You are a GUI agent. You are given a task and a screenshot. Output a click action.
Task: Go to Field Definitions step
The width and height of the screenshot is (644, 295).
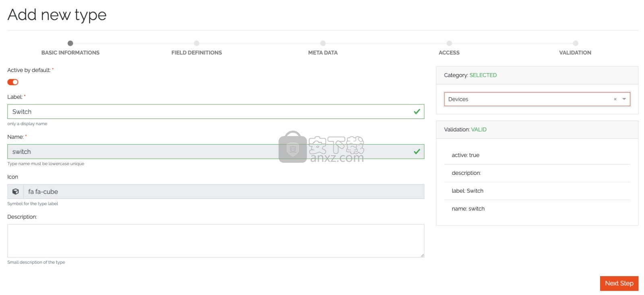click(x=196, y=48)
